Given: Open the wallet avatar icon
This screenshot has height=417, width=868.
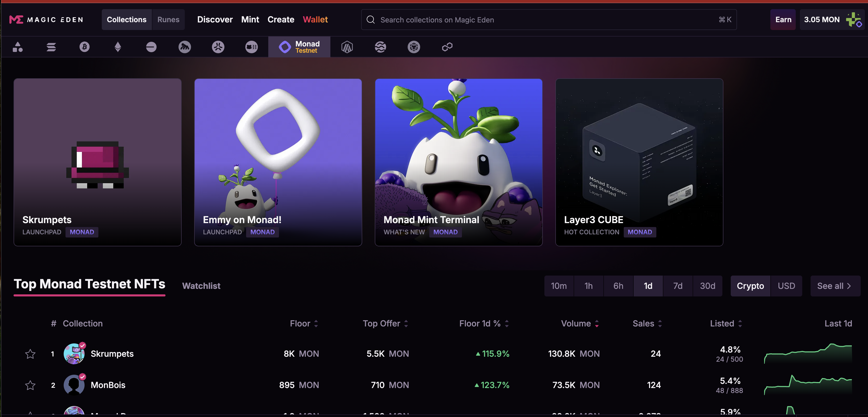Looking at the screenshot, I should (854, 20).
